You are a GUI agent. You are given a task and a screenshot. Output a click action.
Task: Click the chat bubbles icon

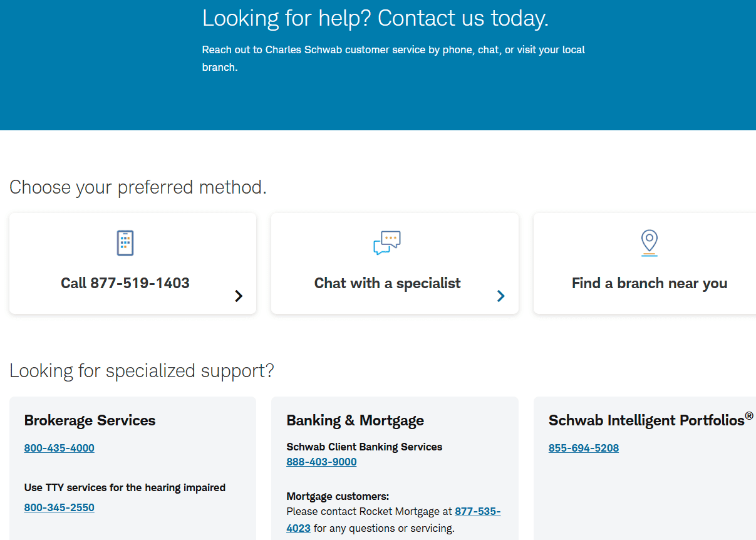(x=387, y=242)
